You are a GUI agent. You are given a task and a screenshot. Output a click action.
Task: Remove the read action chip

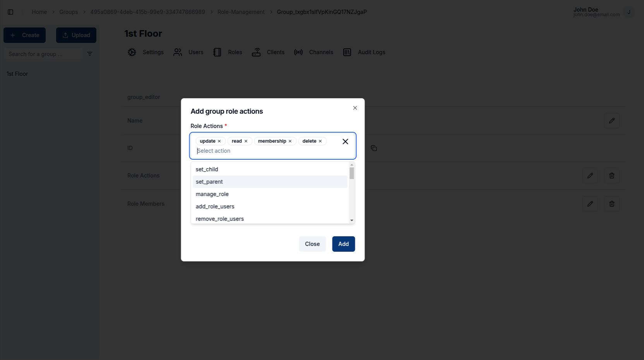click(x=246, y=141)
